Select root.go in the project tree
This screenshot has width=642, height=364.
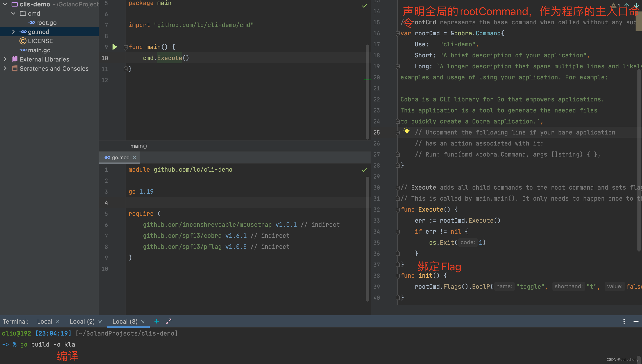(x=46, y=22)
